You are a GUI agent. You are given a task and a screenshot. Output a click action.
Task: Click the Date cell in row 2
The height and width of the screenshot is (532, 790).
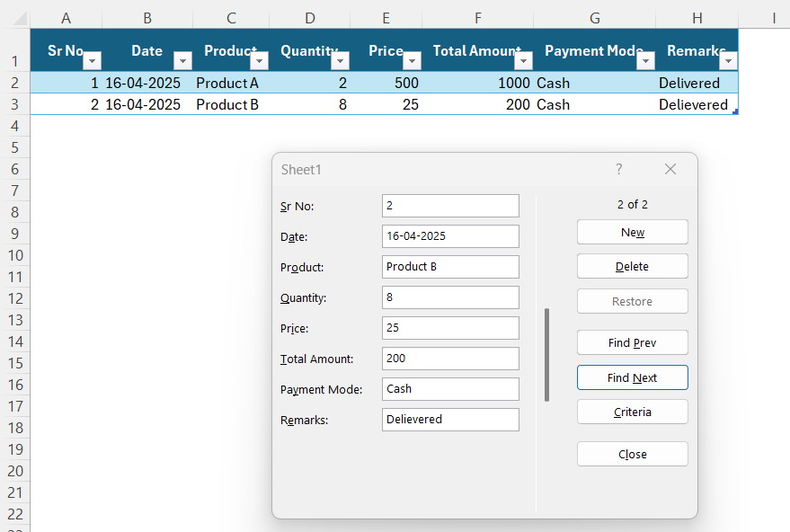pos(147,83)
